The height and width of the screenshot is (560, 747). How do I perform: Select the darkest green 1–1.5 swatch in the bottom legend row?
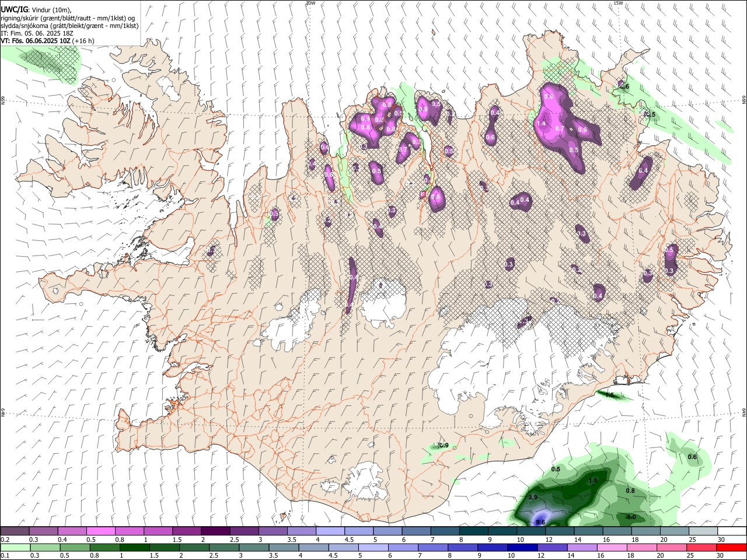(x=134, y=547)
